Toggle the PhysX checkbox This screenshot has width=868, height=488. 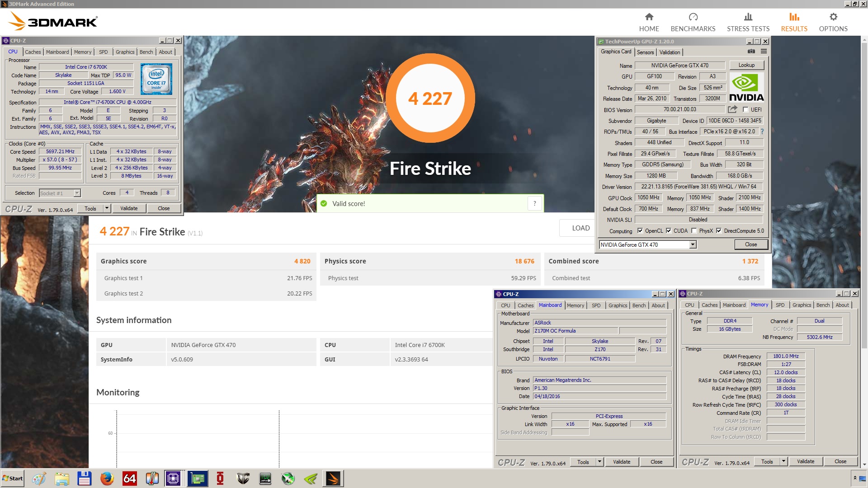pyautogui.click(x=694, y=230)
